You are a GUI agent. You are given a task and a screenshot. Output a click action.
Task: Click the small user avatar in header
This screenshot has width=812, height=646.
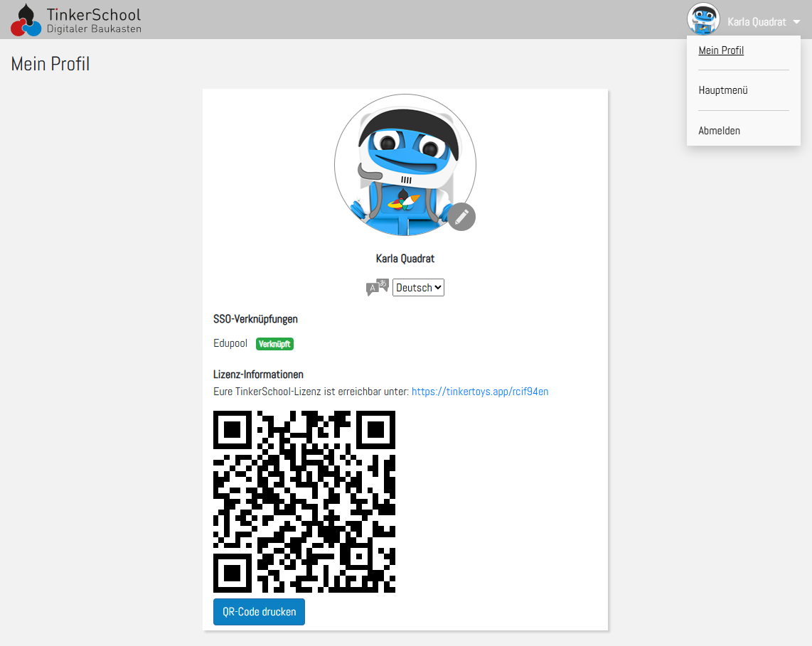(703, 19)
